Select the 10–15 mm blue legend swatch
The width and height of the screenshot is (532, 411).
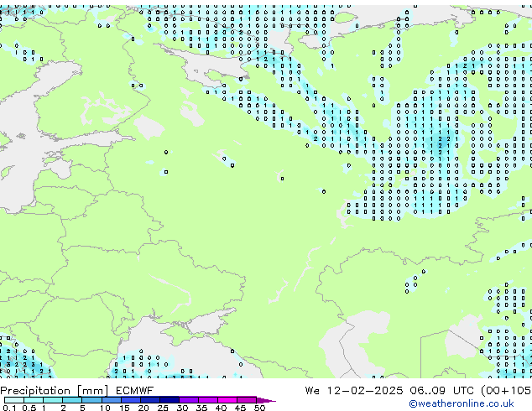pos(112,400)
